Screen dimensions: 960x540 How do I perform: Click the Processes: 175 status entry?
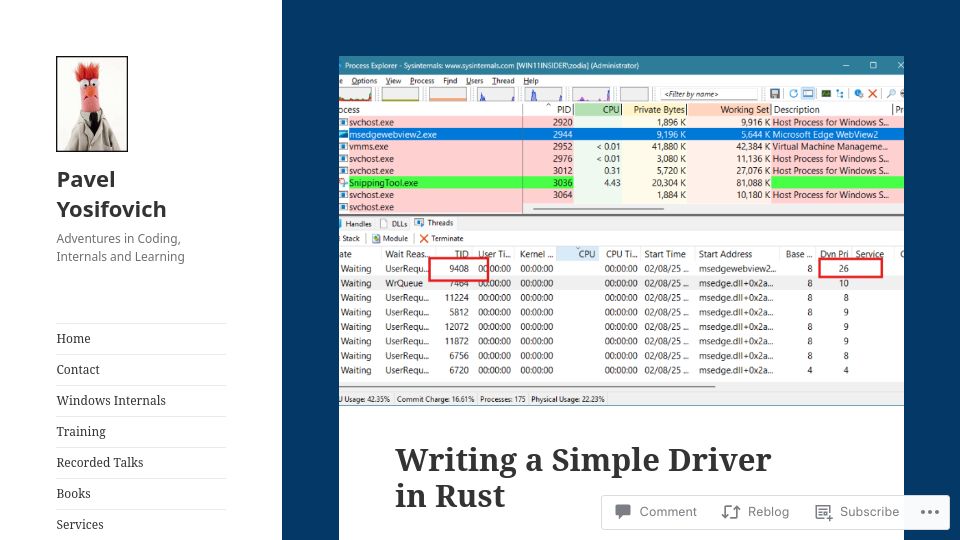coord(503,399)
